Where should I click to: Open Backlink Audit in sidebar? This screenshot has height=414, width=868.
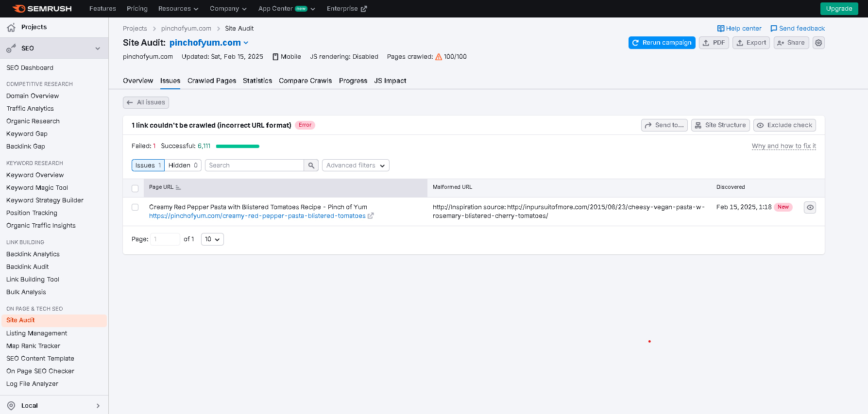[27, 267]
